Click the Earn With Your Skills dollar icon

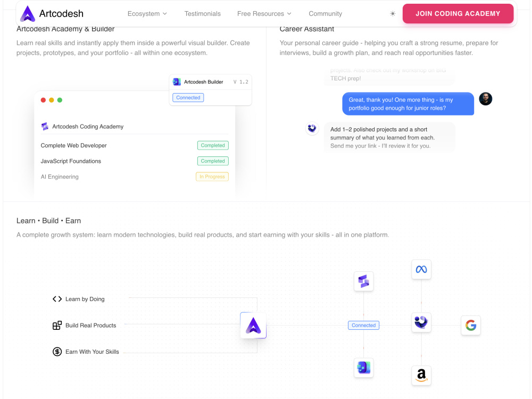[57, 352]
